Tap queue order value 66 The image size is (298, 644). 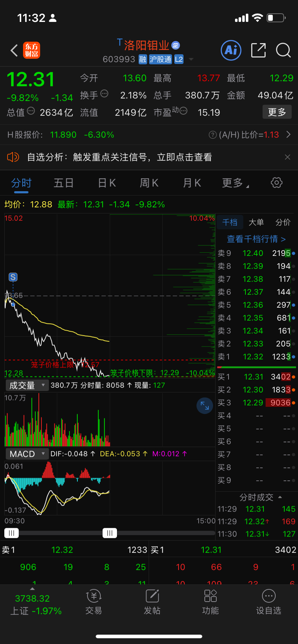click(x=216, y=567)
